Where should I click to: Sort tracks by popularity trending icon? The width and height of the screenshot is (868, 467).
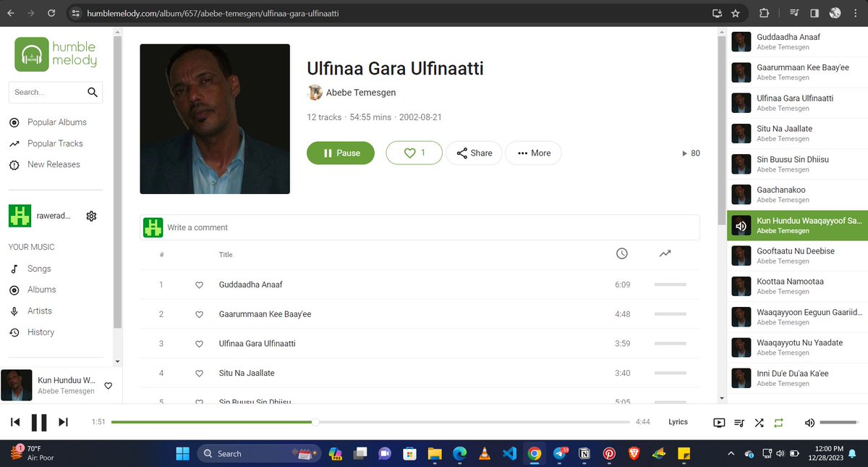pos(665,253)
